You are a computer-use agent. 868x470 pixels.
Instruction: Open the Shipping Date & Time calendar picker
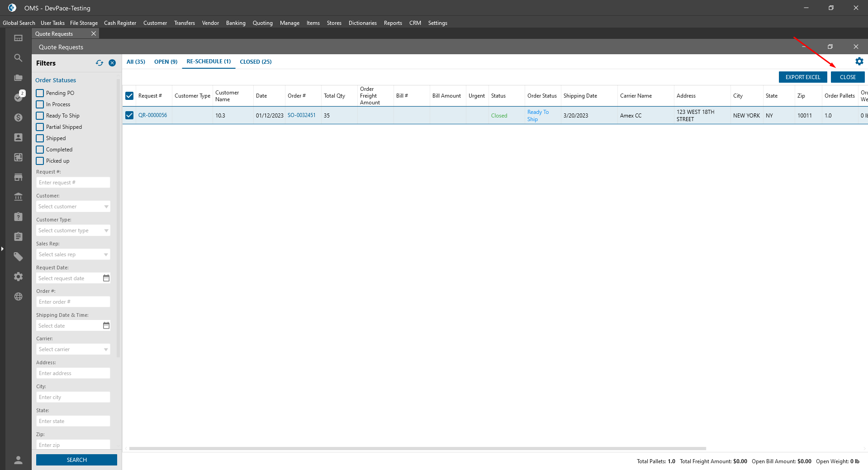point(106,325)
